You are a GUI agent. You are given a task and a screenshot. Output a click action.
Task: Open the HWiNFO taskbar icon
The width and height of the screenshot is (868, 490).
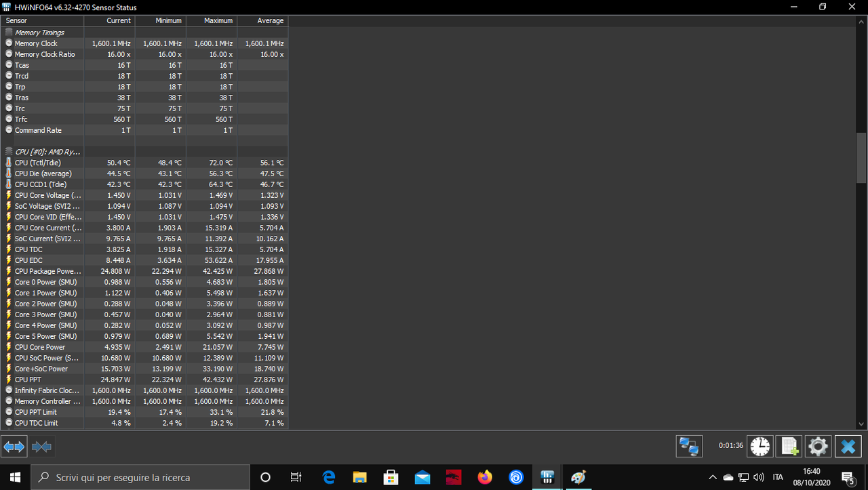547,477
